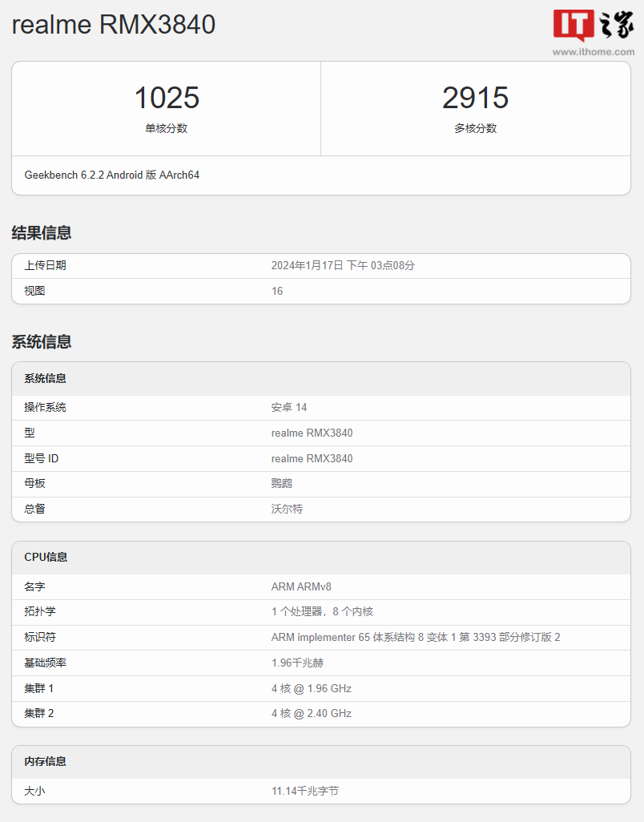Click Geekbench 6.2.2 Android 版 AArch64 text

pyautogui.click(x=111, y=175)
